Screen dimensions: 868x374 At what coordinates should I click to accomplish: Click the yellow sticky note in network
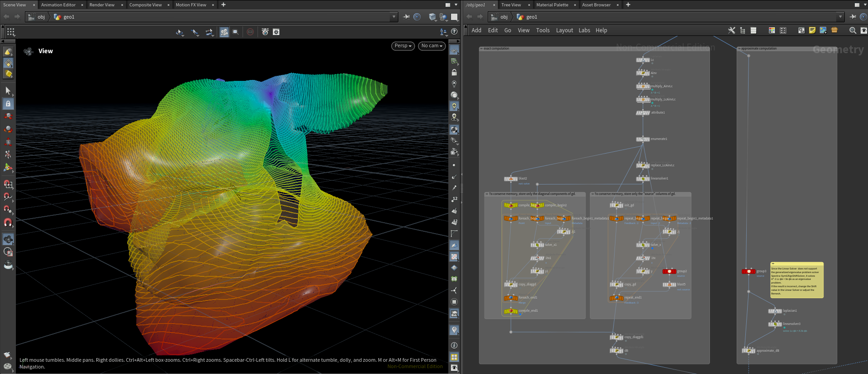[797, 280]
